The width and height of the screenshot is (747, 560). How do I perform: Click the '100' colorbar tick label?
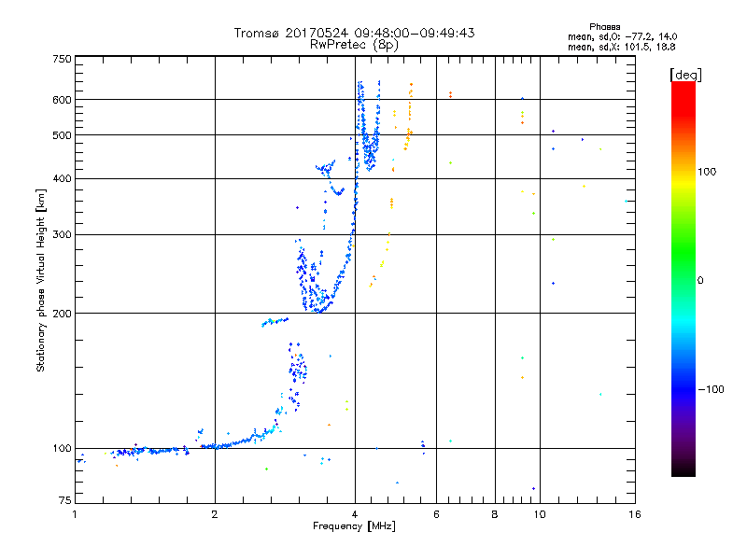707,172
